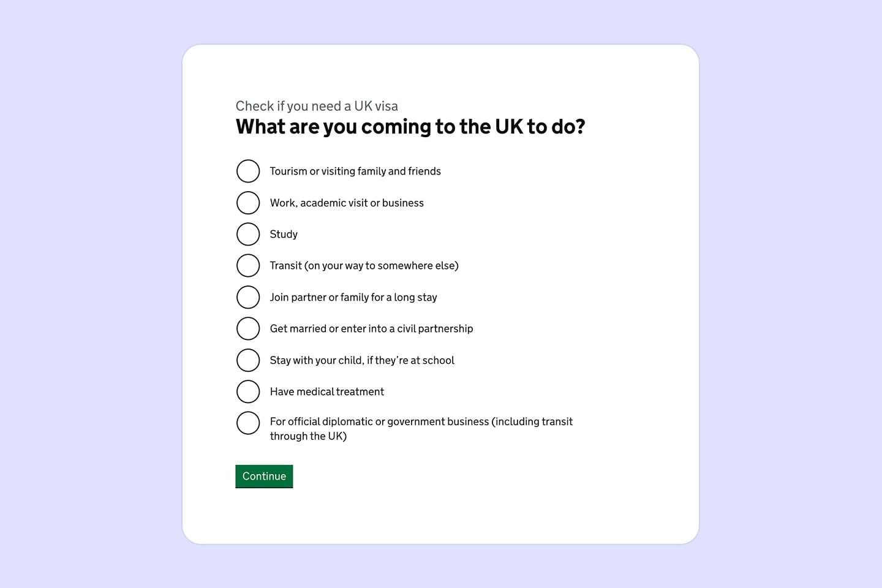The height and width of the screenshot is (588, 882).
Task: Select official diplomatic or government business option
Action: 248,422
